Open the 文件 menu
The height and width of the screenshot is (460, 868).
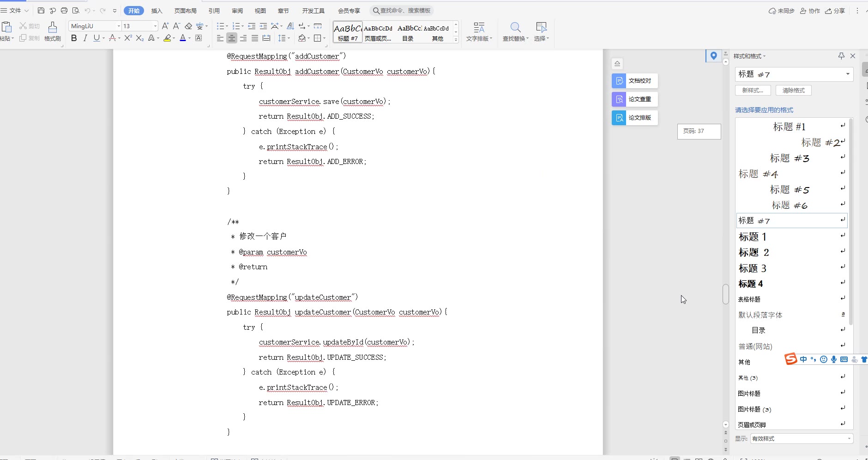click(15, 11)
